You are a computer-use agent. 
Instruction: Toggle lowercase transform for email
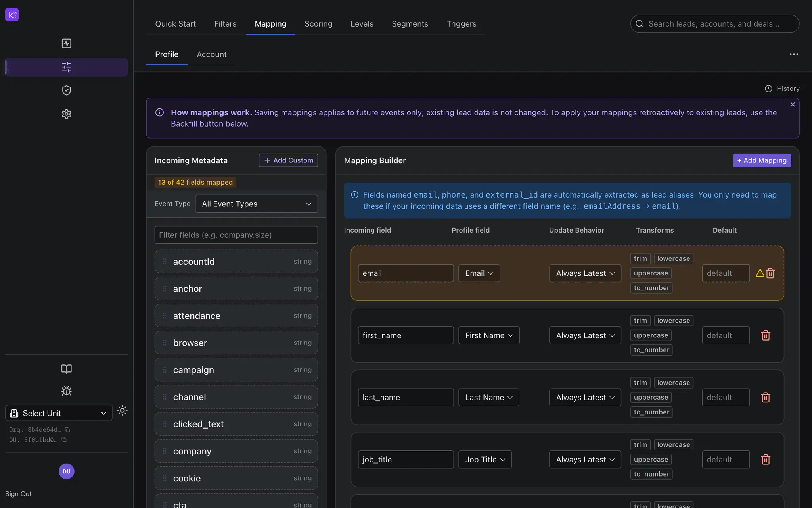coord(673,258)
